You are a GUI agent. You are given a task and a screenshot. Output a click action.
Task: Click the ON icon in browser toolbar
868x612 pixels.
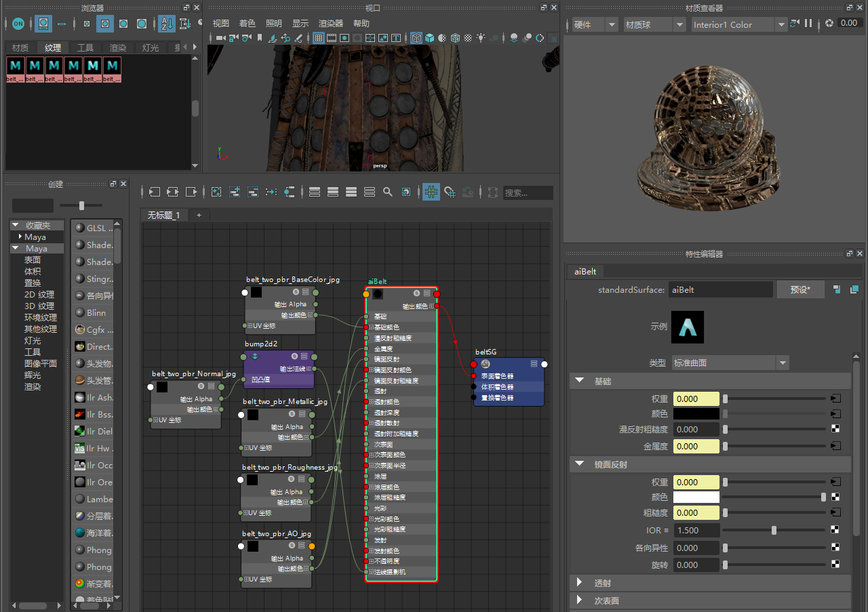18,24
